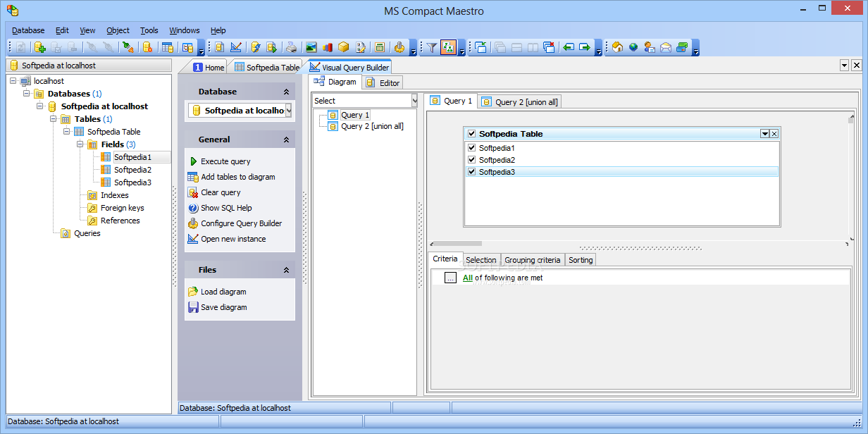Image resolution: width=868 pixels, height=434 pixels.
Task: Toggle the Softpedia Table header checkbox
Action: pyautogui.click(x=472, y=134)
